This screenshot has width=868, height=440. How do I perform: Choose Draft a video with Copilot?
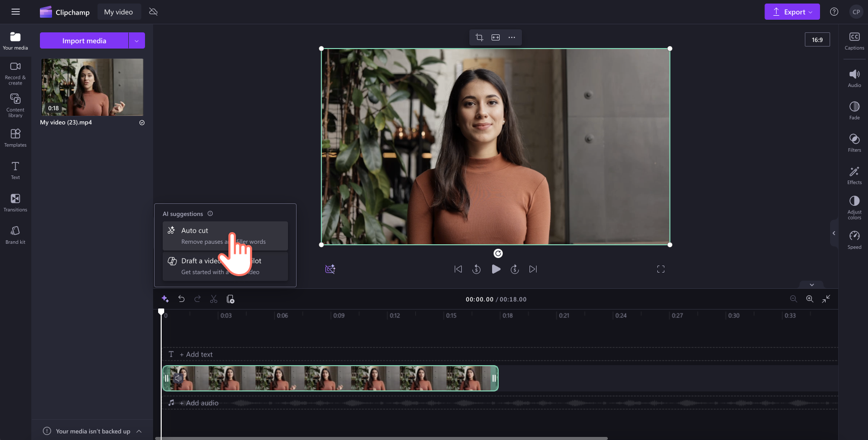click(225, 266)
